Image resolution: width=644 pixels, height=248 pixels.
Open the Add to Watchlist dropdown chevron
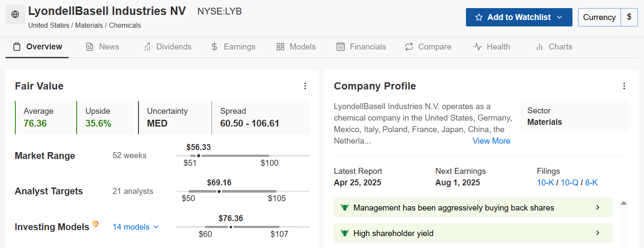[x=560, y=17]
